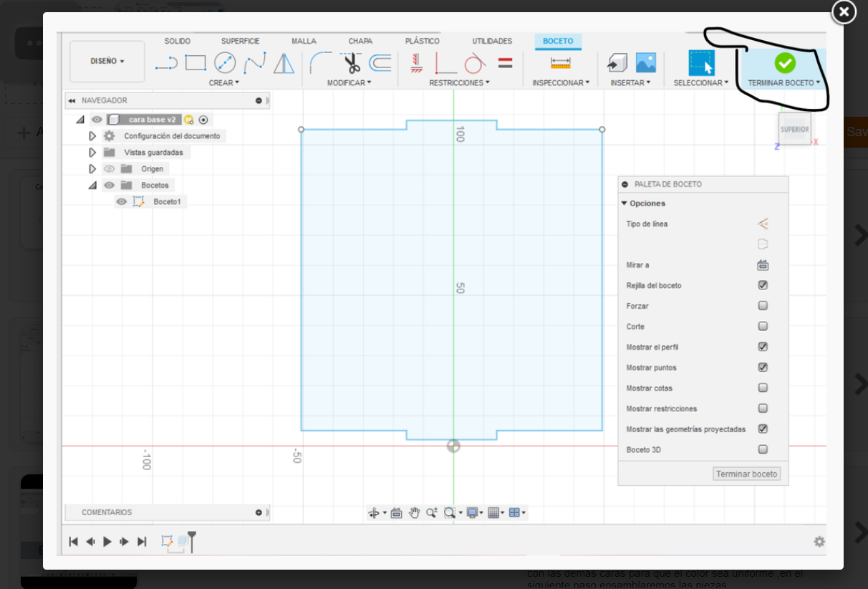Toggle visibility eye of Origen folder

coord(109,169)
